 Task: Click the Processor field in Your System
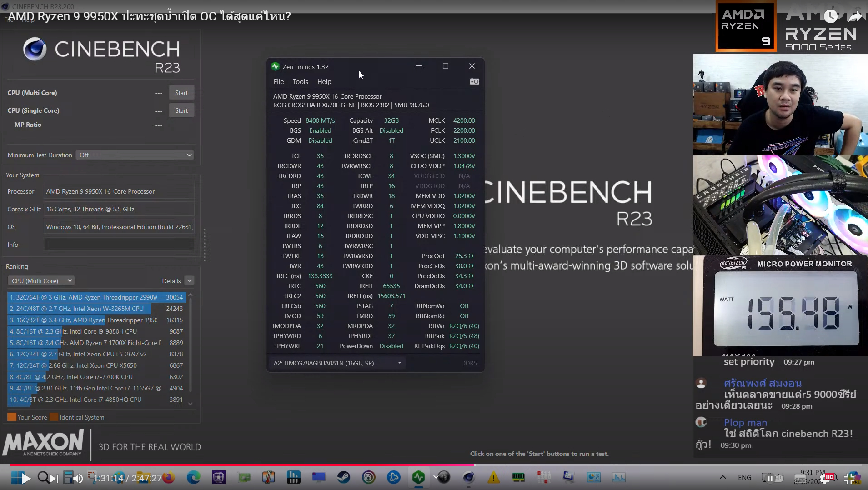[x=119, y=191]
